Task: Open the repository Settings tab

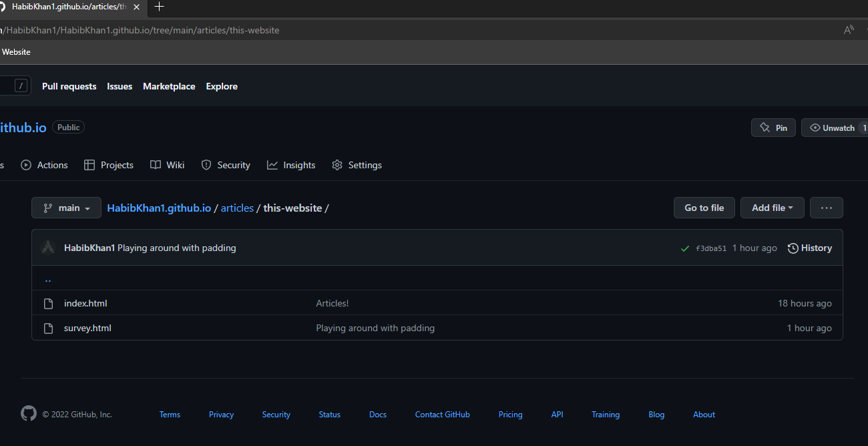Action: point(357,165)
